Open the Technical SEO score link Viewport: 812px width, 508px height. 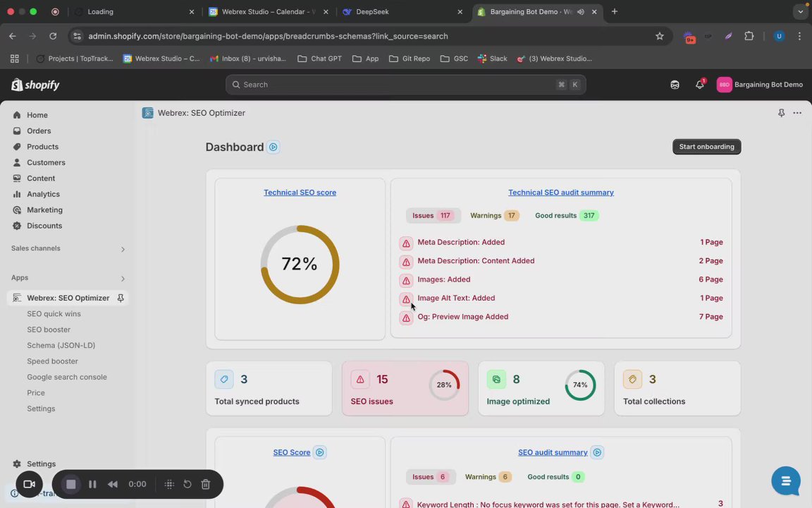click(300, 193)
